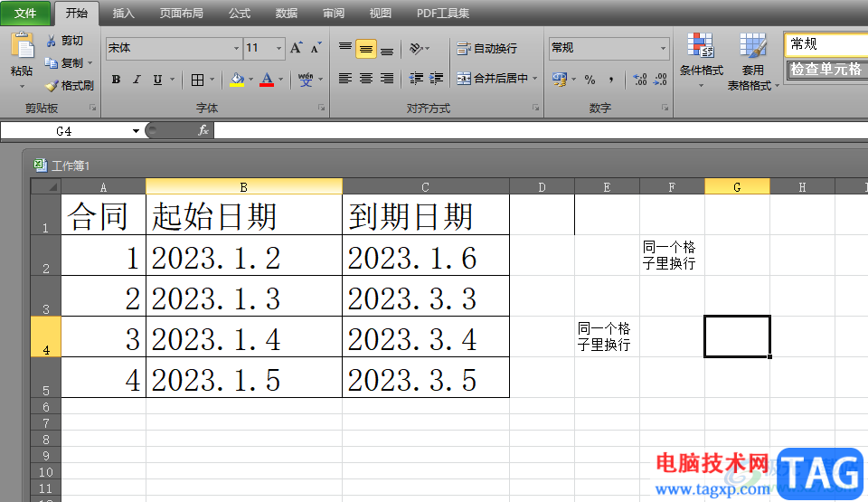
Task: Set bottom vertical alignment
Action: coord(387,49)
